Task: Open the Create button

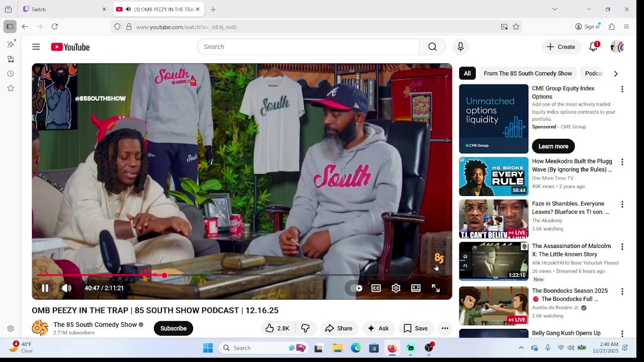Action: tap(561, 47)
